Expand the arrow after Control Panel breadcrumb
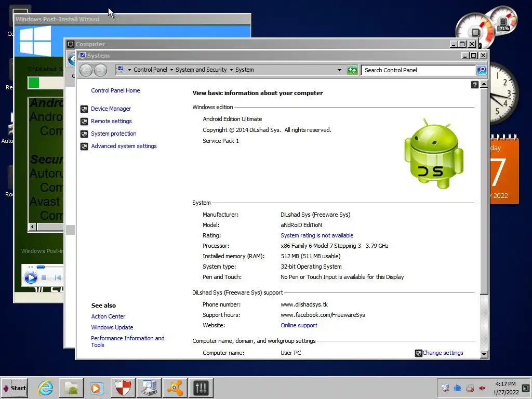Image resolution: width=532 pixels, height=399 pixels. point(171,70)
